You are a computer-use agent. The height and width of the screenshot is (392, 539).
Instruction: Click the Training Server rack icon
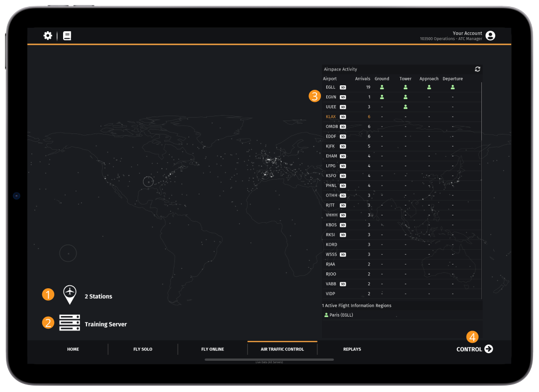[70, 323]
